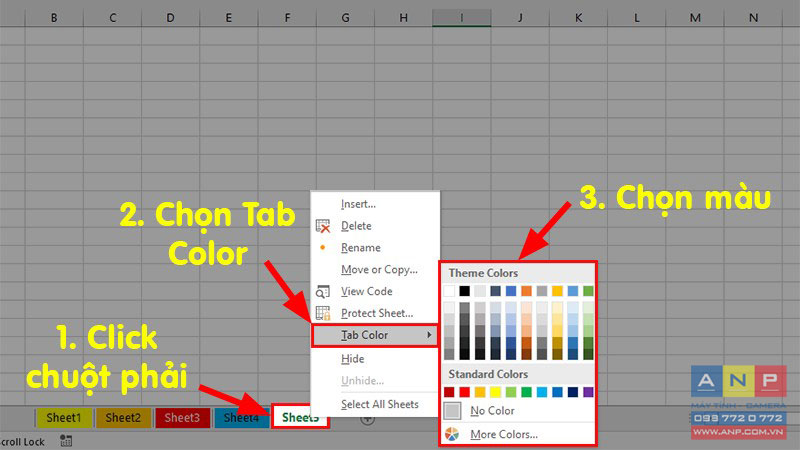Switch to the orange Sheet2 tab
This screenshot has height=450, width=800.
(123, 418)
